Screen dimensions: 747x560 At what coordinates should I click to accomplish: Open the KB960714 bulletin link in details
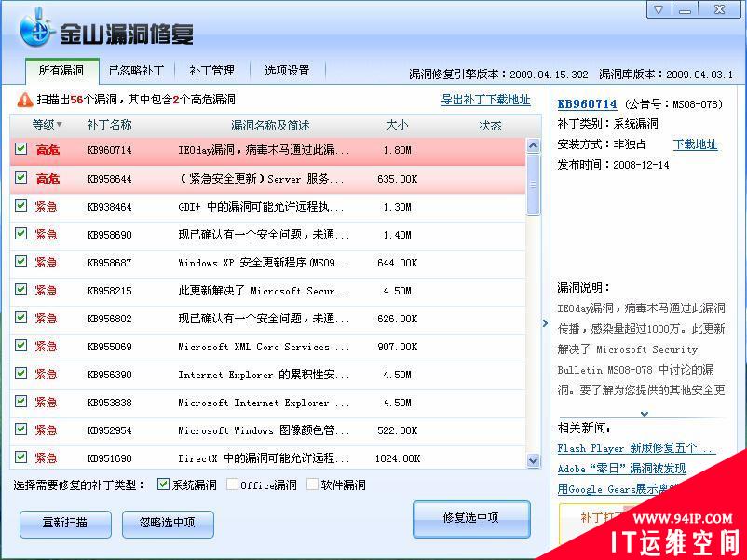[587, 104]
